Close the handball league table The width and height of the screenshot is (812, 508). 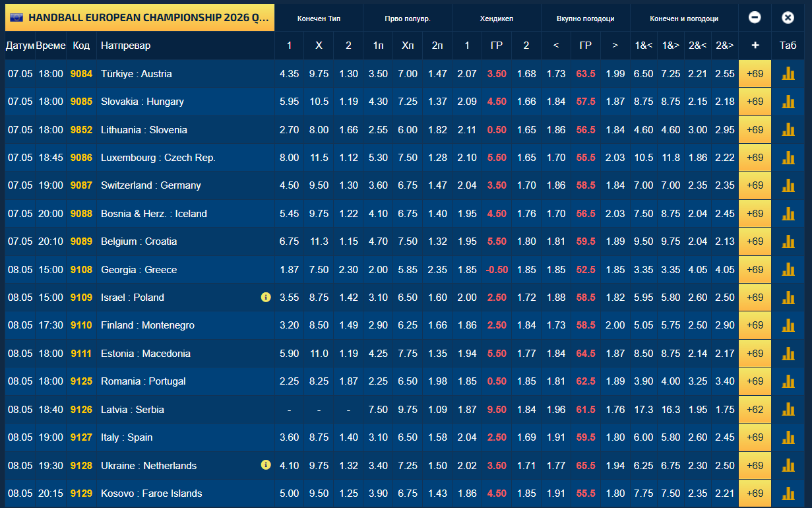(788, 18)
